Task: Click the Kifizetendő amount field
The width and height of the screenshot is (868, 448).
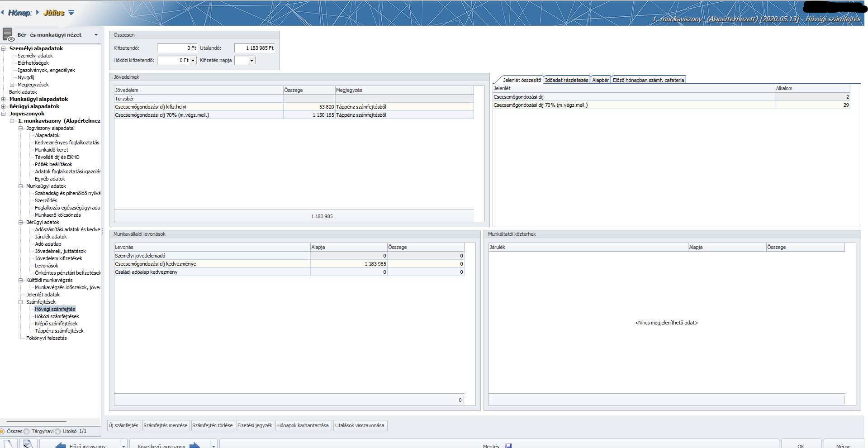Action: point(177,48)
